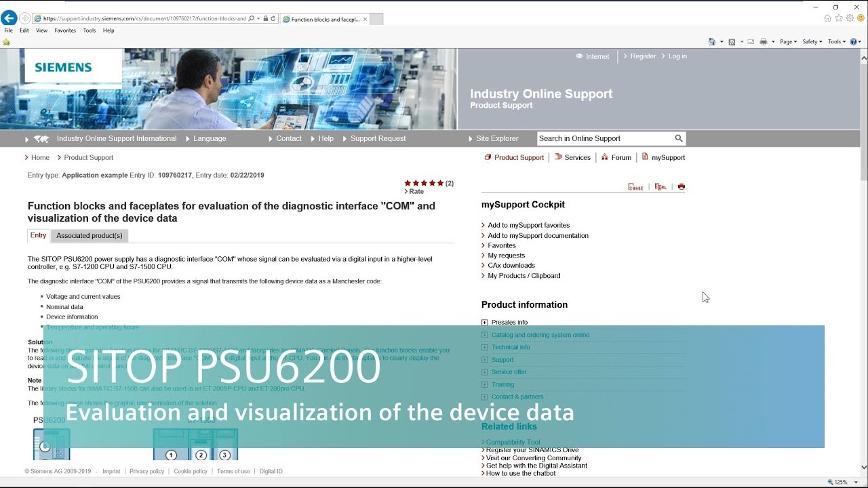Image resolution: width=868 pixels, height=488 pixels.
Task: Go back using the browser back arrow
Action: [x=9, y=18]
